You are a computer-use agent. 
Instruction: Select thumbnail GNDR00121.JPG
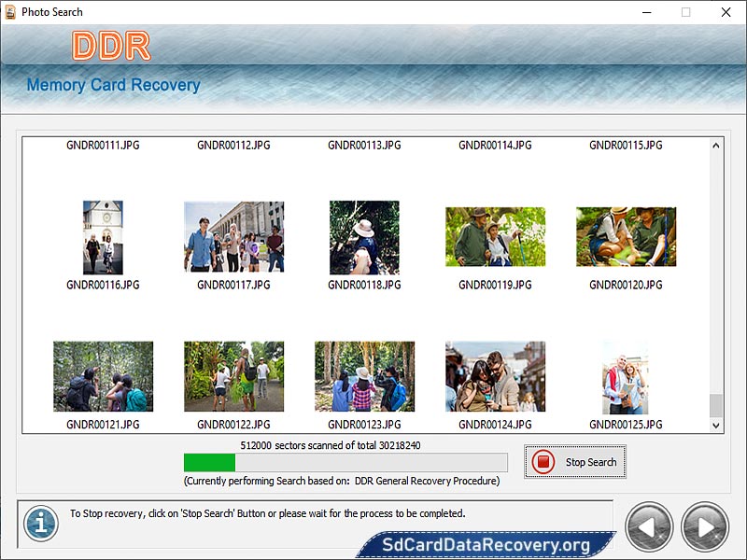pyautogui.click(x=103, y=375)
